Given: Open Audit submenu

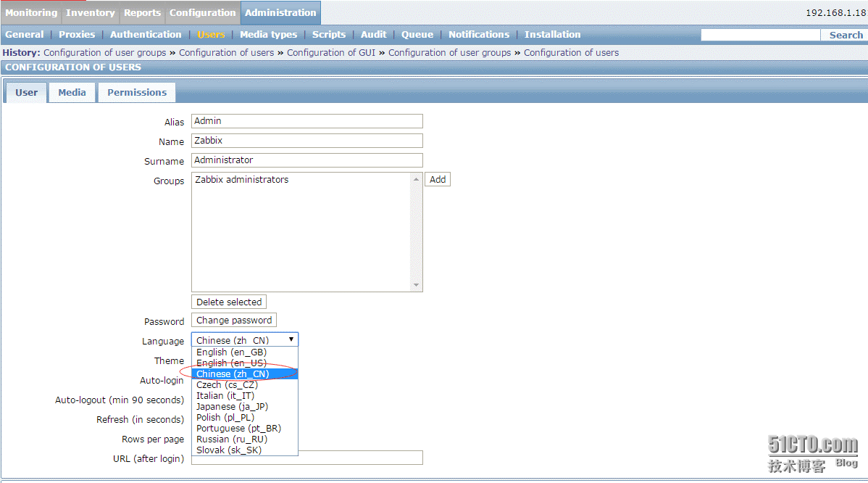Looking at the screenshot, I should pyautogui.click(x=374, y=34).
